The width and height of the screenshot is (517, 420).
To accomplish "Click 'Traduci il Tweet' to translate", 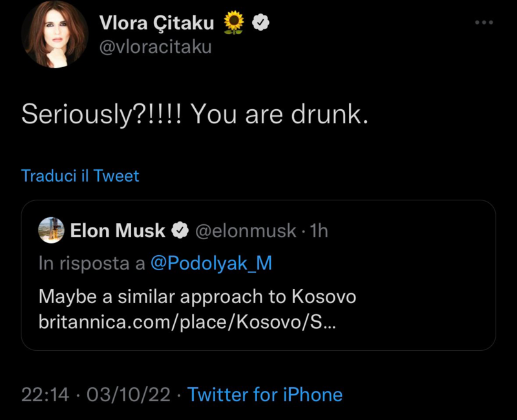I will (80, 176).
